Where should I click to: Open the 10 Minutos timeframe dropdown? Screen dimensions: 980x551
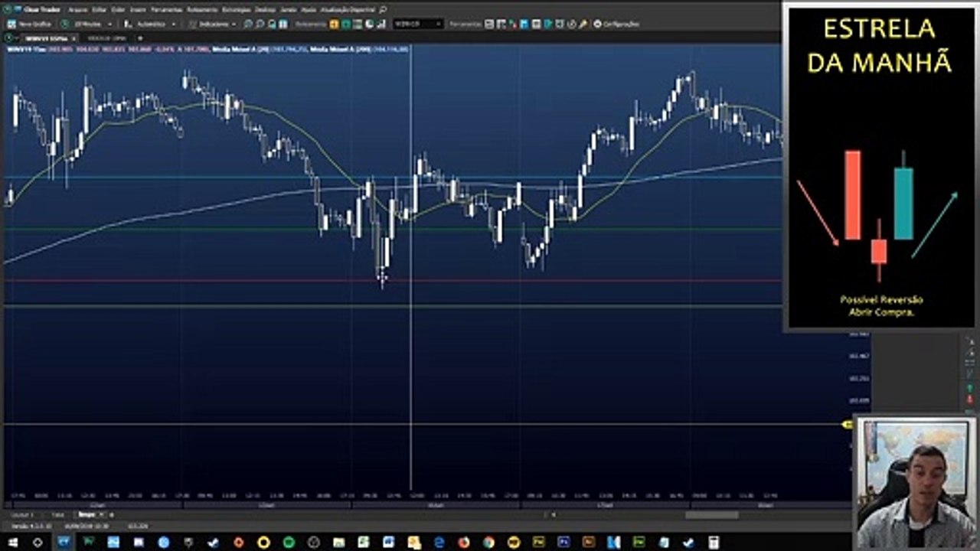tap(87, 24)
